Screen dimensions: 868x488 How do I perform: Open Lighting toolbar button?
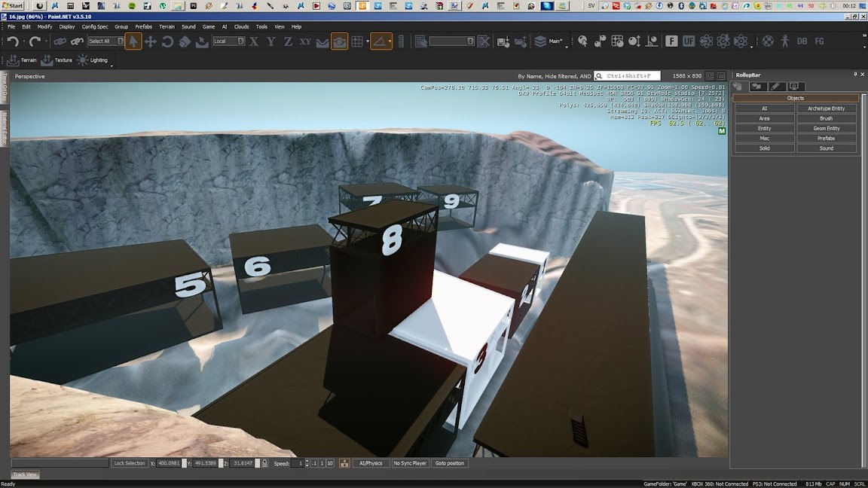point(93,59)
